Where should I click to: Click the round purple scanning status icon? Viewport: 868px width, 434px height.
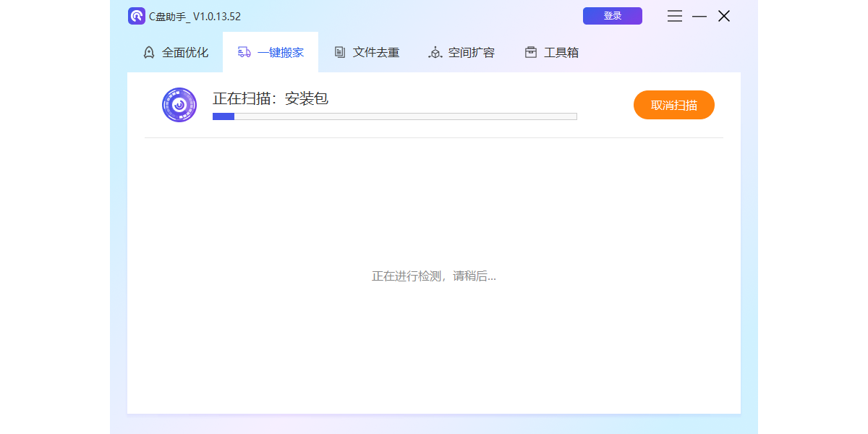[x=179, y=105]
